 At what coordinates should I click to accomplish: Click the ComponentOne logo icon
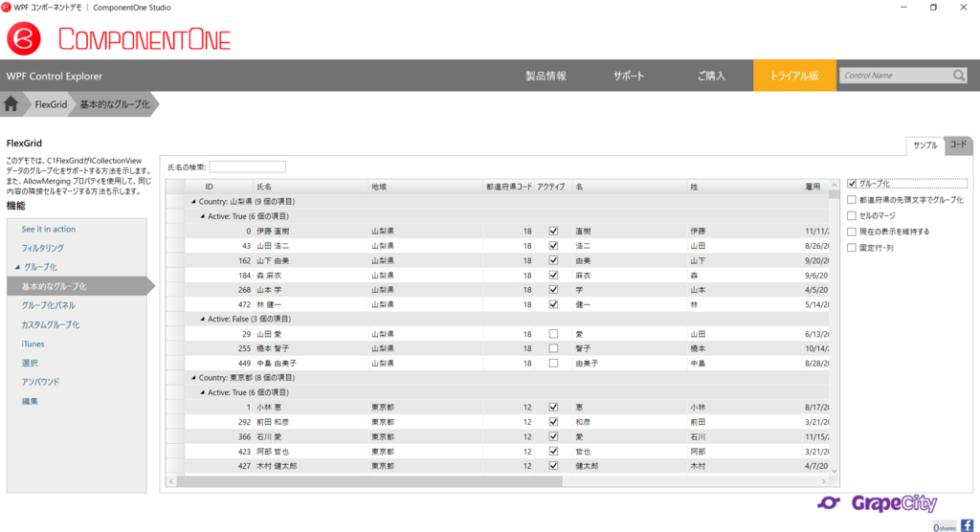[x=24, y=39]
